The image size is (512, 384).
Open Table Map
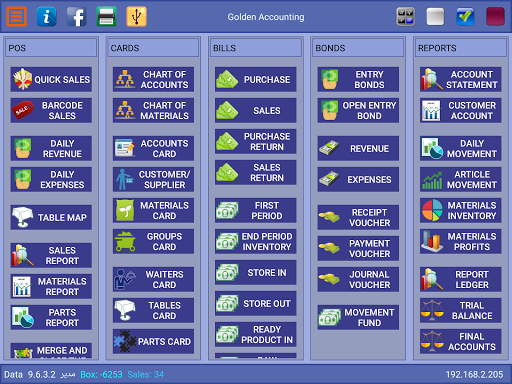[x=51, y=217]
